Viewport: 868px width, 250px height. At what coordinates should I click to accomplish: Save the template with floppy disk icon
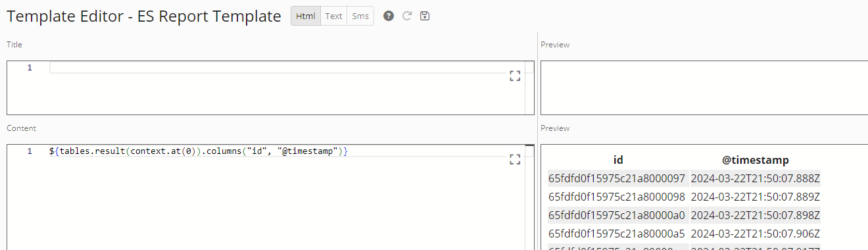(x=425, y=16)
